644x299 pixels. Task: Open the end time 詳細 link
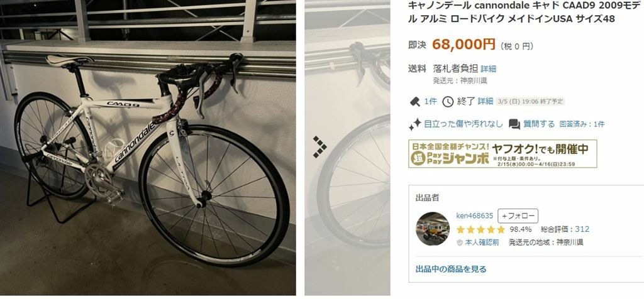[x=485, y=101]
